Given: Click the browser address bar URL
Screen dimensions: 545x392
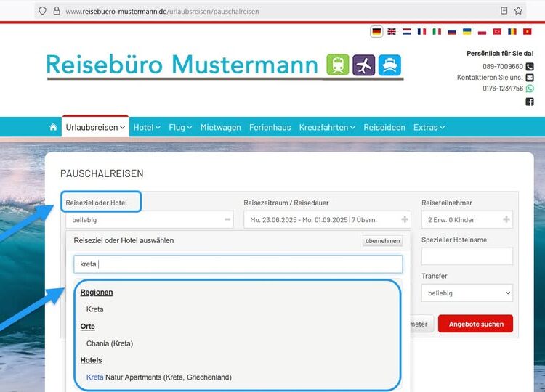Looking at the screenshot, I should point(162,11).
